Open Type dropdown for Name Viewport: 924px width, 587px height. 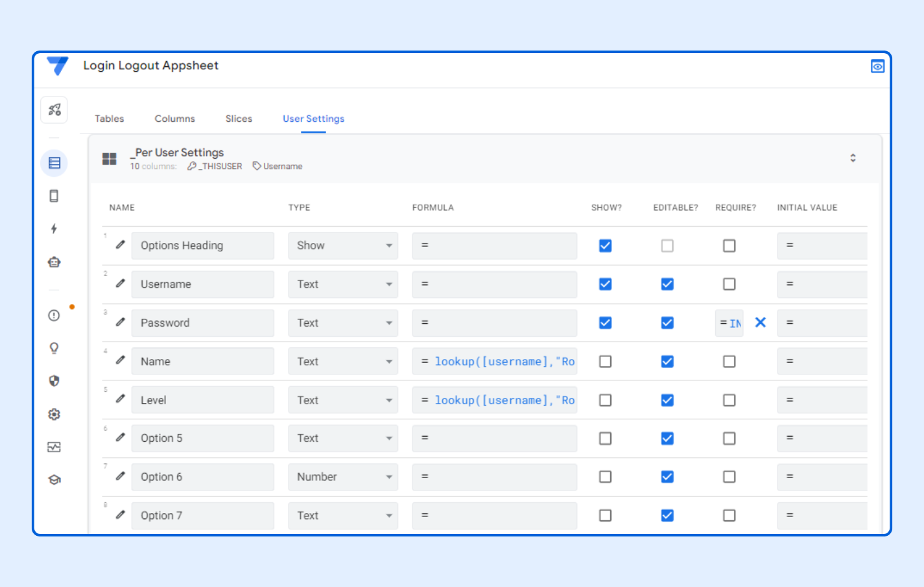pos(343,362)
